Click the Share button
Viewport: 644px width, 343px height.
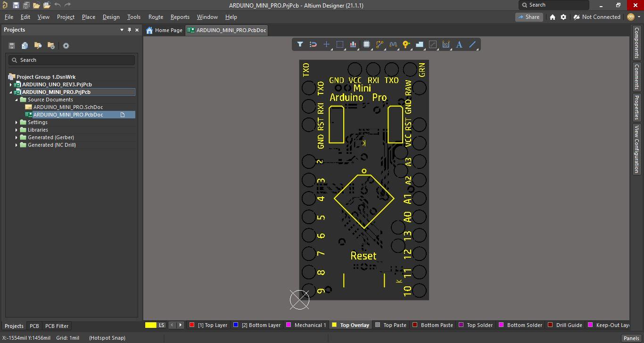(528, 17)
